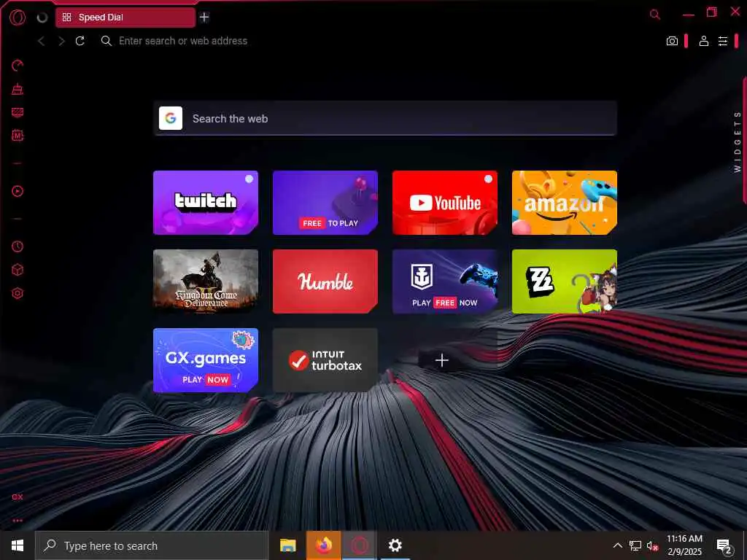Open a new tab with plus button
747x560 pixels.
click(x=204, y=17)
